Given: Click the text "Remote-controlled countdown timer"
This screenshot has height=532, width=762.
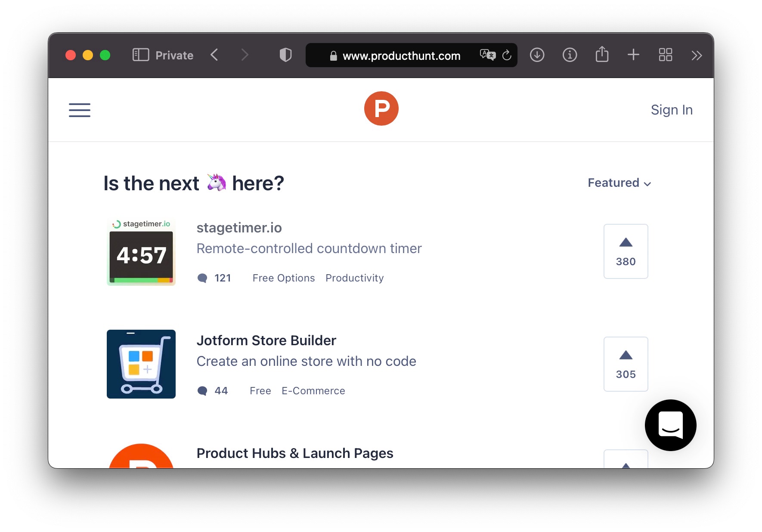Looking at the screenshot, I should 309,248.
